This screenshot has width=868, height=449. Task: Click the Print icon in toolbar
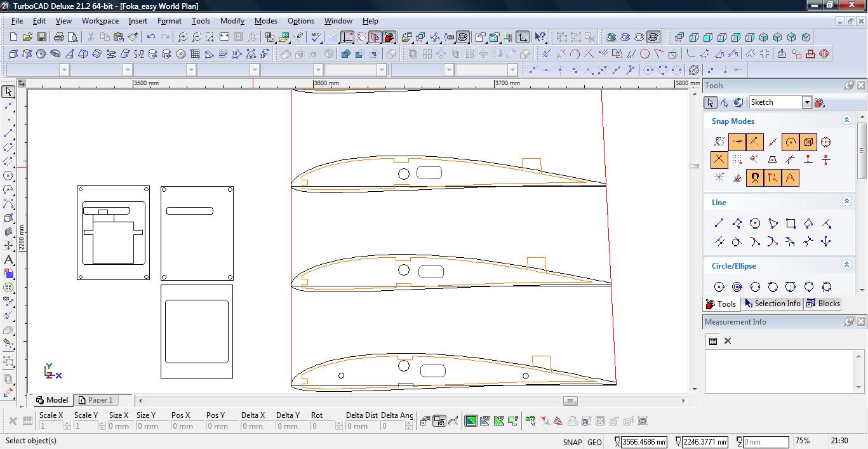point(59,37)
